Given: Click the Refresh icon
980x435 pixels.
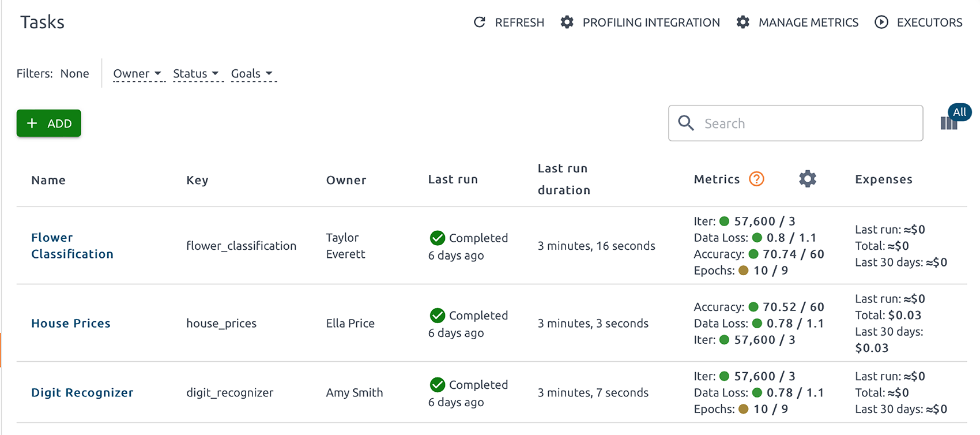Looking at the screenshot, I should tap(479, 22).
